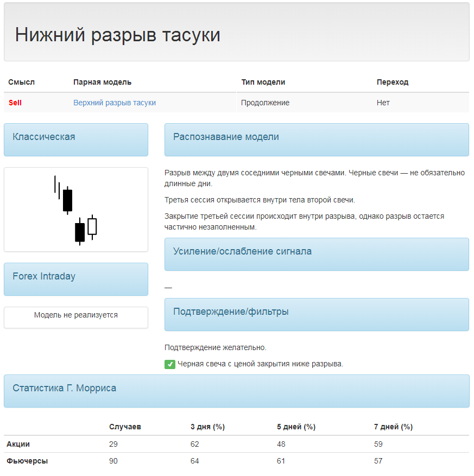Viewport: 474px width, 476px height.
Task: Click the Модель не реализуется box
Action: pyautogui.click(x=76, y=317)
